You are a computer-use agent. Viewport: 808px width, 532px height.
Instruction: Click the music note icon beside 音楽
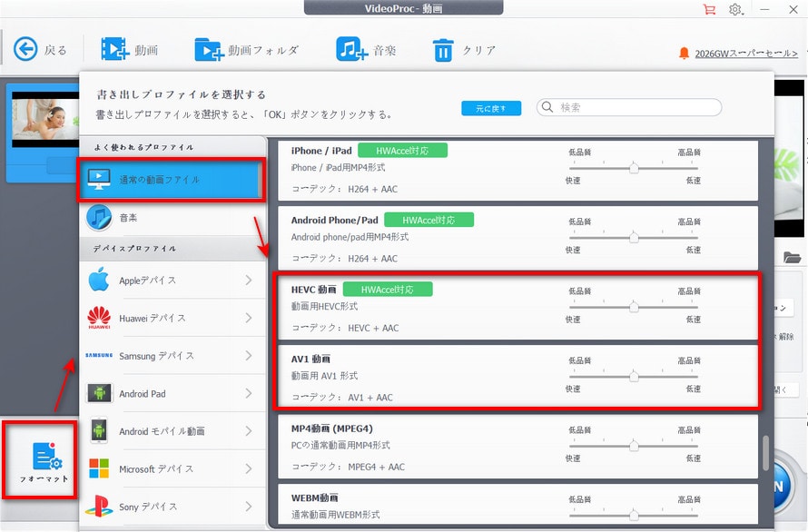point(98,218)
